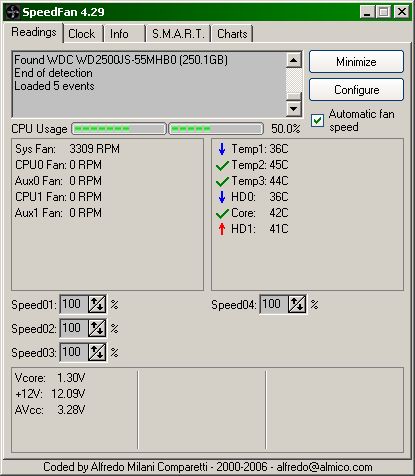Click the blue down arrow beside Temp1
This screenshot has width=415, height=476.
click(x=222, y=149)
